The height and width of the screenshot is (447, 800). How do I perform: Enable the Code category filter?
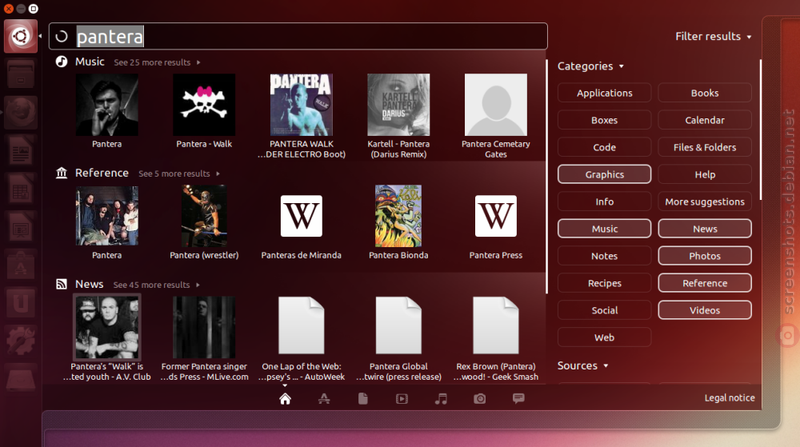(605, 147)
